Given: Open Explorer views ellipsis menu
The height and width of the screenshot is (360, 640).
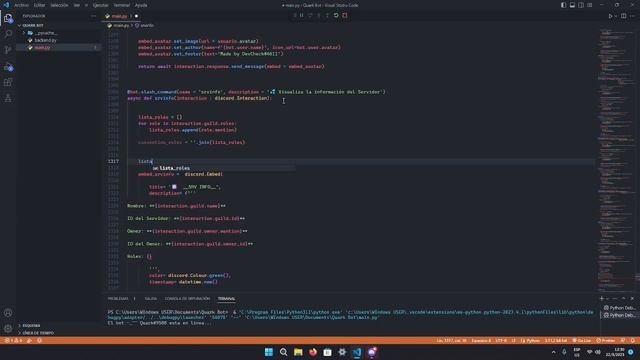Looking at the screenshot, I should pos(93,16).
